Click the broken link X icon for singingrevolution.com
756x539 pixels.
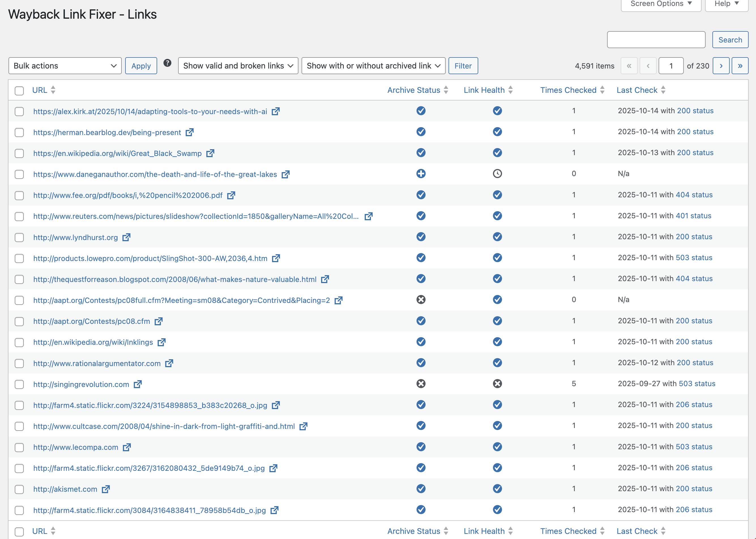(x=497, y=384)
